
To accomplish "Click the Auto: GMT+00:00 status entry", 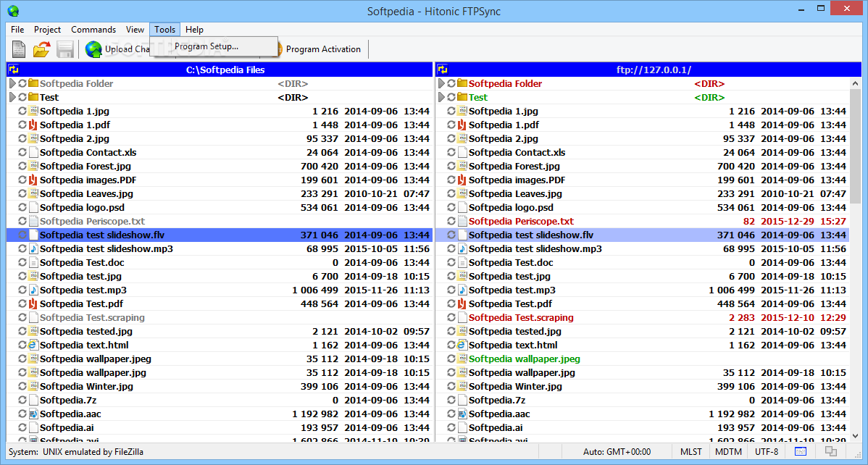I will coord(617,452).
